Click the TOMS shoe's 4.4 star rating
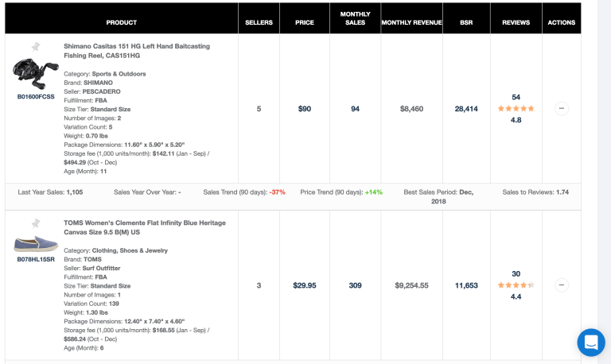The height and width of the screenshot is (364, 611). pos(516,285)
